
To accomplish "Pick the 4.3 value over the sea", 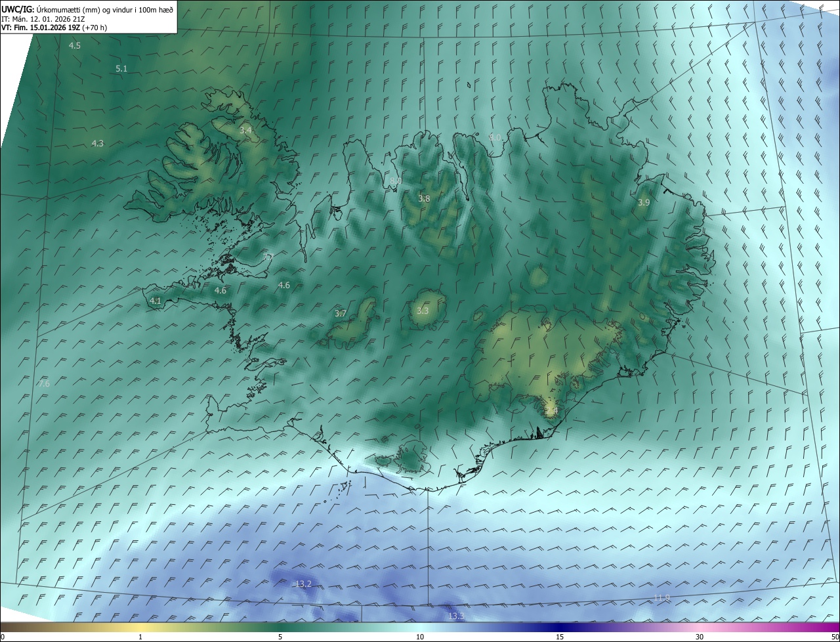I will [97, 143].
